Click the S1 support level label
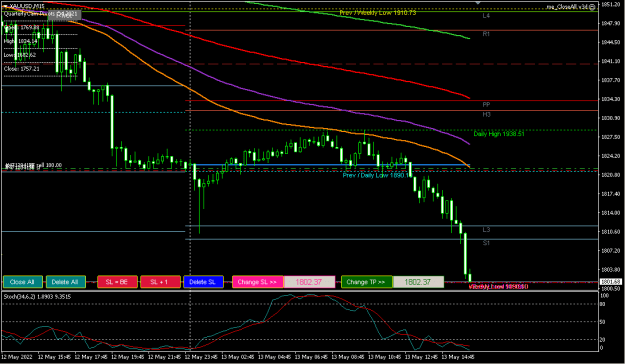Viewport: 625px width, 364px height. point(486,243)
